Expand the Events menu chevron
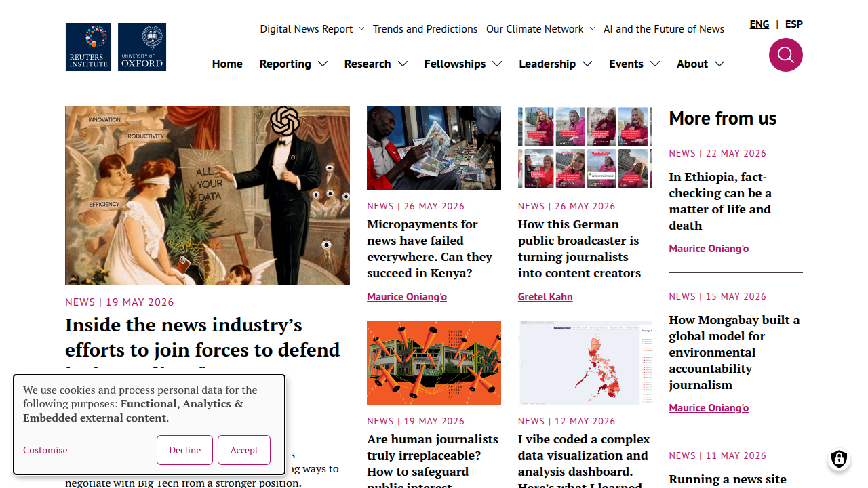 [x=655, y=64]
